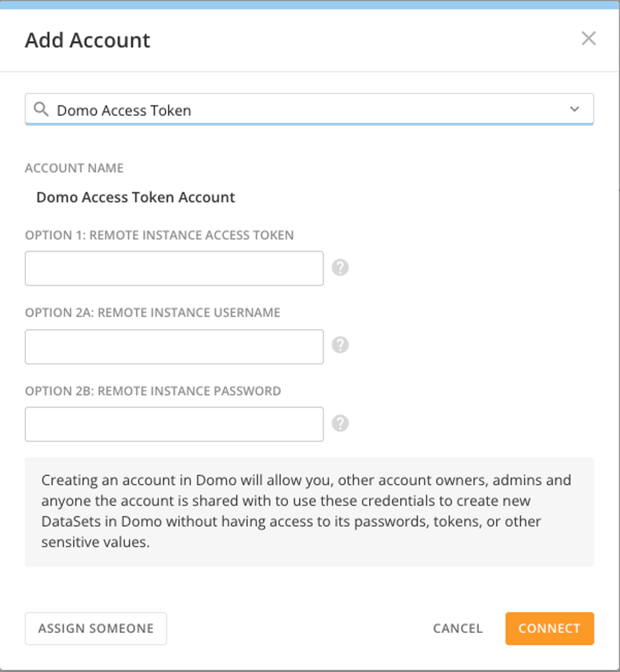620x672 pixels.
Task: Click the question mark beside Option 1 field
Action: [x=340, y=268]
